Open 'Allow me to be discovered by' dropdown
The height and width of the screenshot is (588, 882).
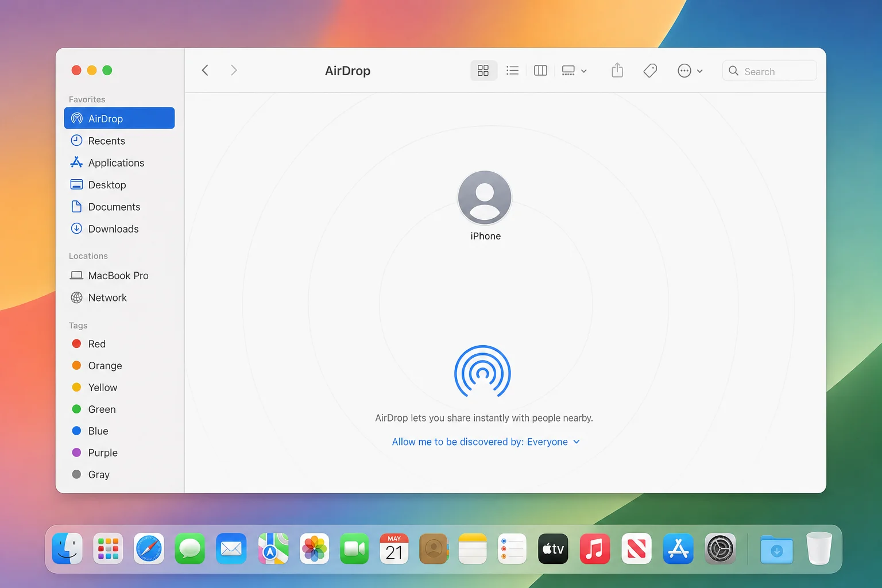(486, 442)
